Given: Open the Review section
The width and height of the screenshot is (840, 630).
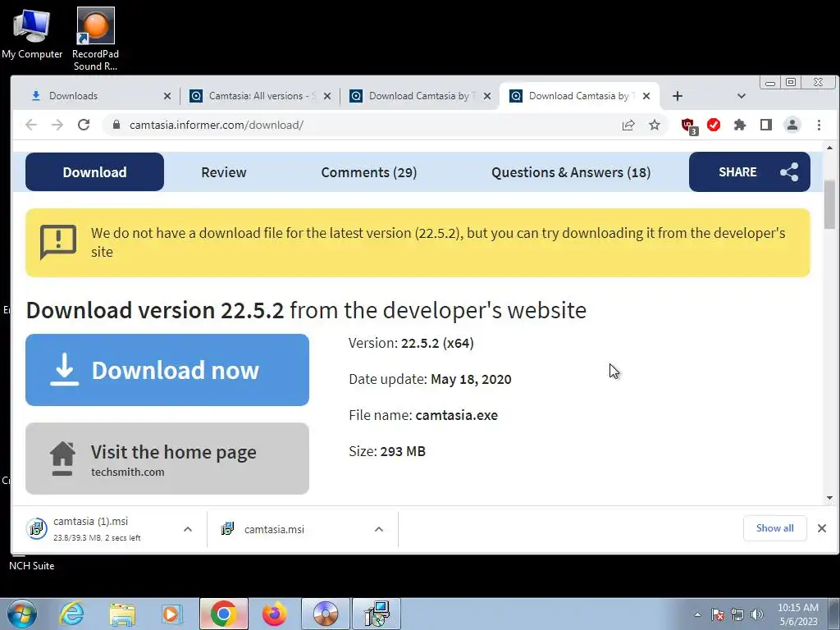Looking at the screenshot, I should tap(223, 172).
